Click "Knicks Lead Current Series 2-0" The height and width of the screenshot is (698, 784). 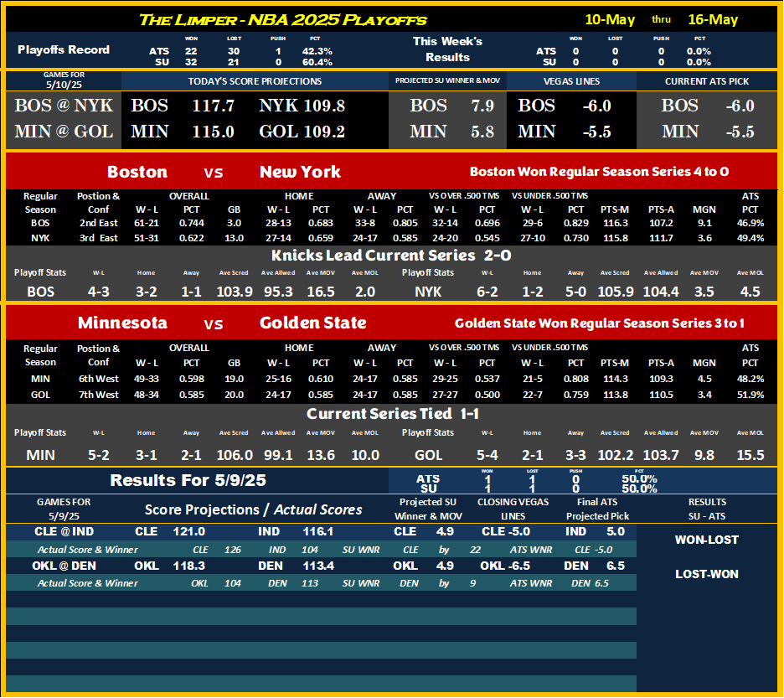point(391,256)
